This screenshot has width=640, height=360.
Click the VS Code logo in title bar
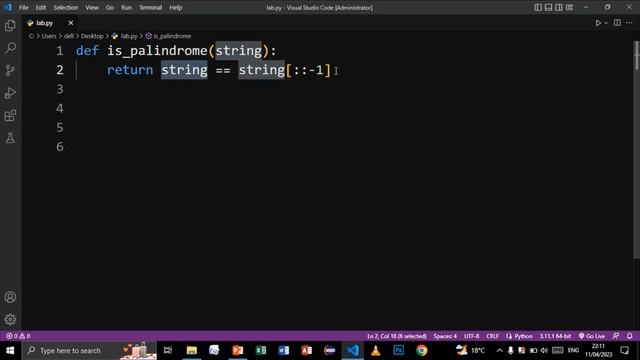8,7
